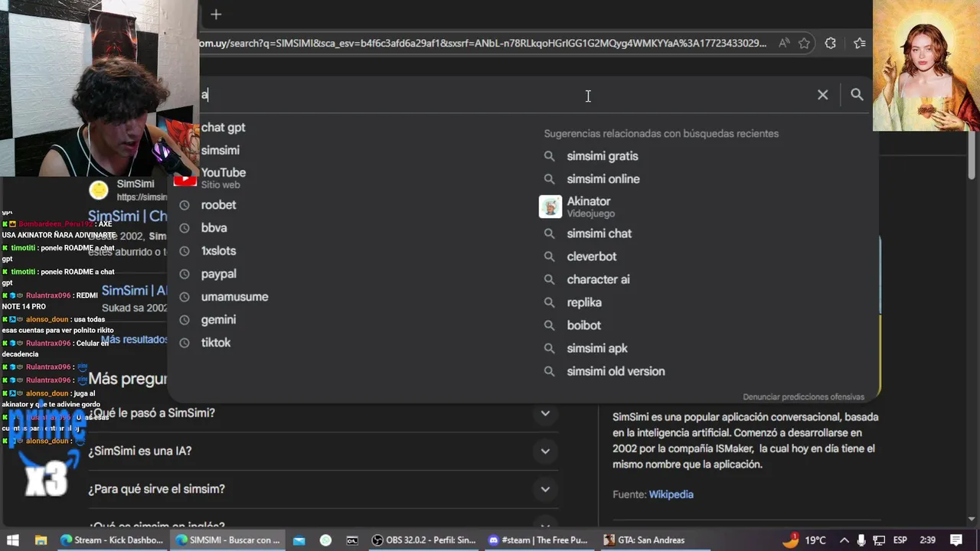Click clock history icon beside tiktok
The width and height of the screenshot is (980, 551).
184,343
